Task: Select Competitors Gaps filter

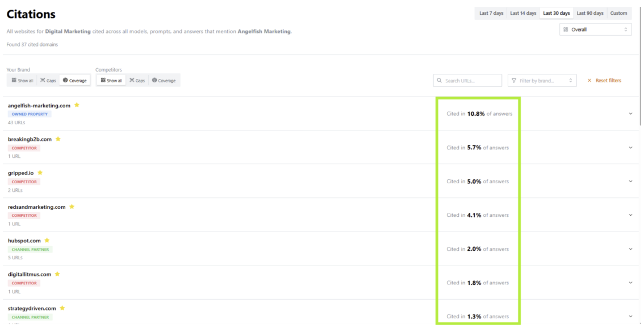Action: (x=137, y=81)
